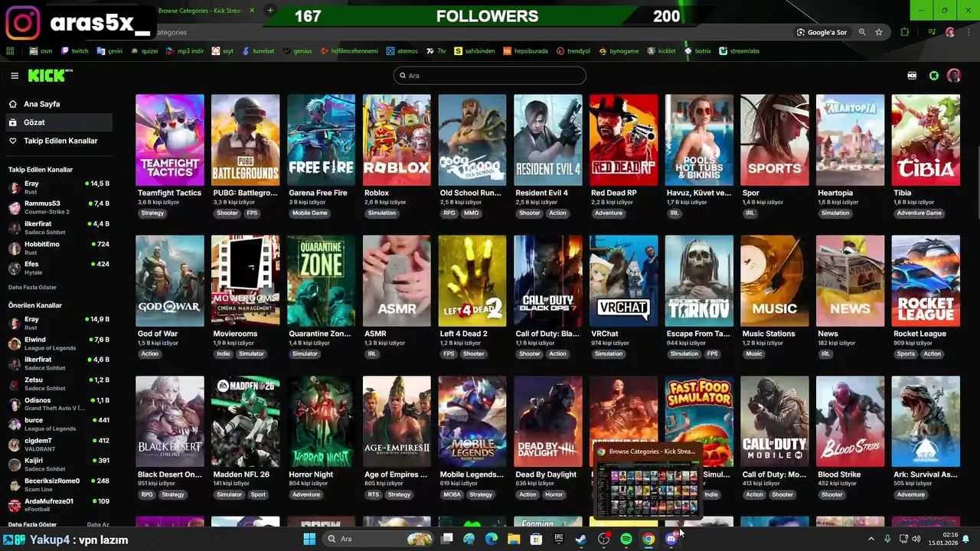Open Odisnos channel in recommended list
Screen dimensions: 980x551
[59, 404]
